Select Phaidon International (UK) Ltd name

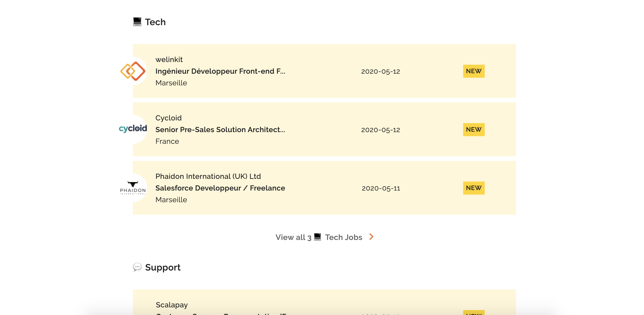(208, 176)
